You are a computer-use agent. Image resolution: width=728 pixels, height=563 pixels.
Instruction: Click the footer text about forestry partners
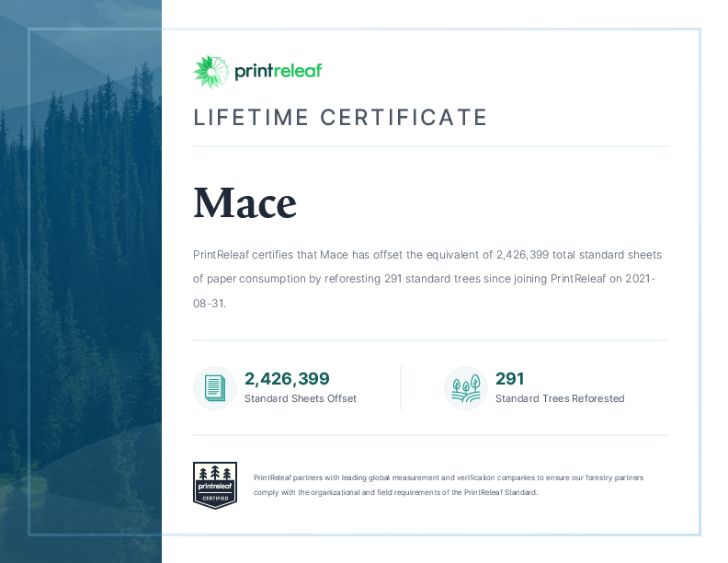pos(449,485)
